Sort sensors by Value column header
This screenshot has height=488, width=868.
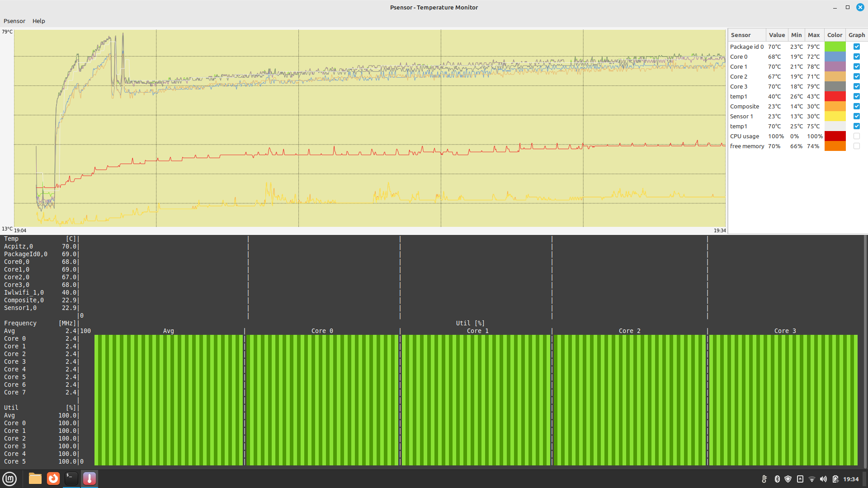[777, 35]
